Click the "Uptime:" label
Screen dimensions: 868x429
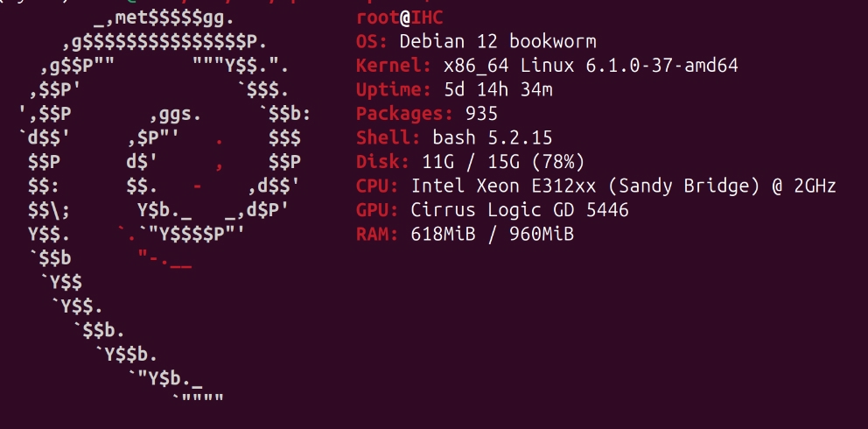(x=395, y=90)
